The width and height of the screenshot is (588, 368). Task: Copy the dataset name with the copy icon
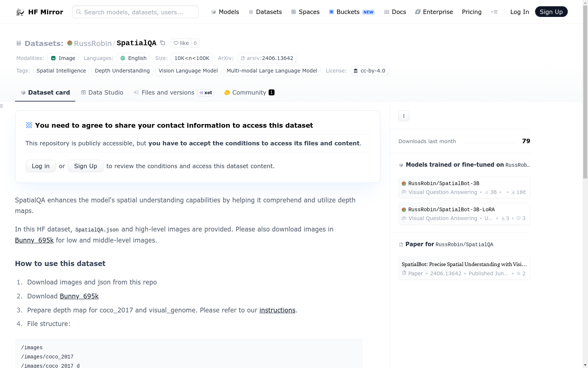[162, 43]
